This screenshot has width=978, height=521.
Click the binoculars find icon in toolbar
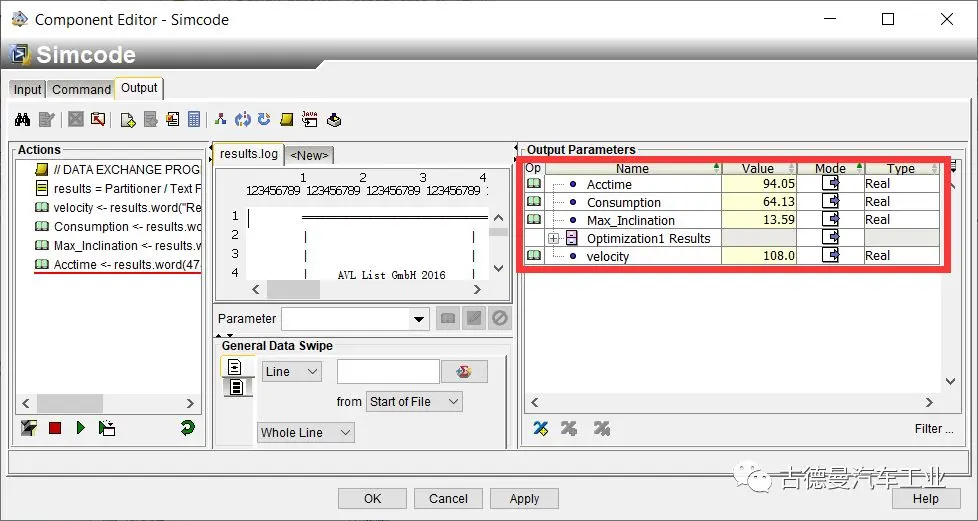22,120
